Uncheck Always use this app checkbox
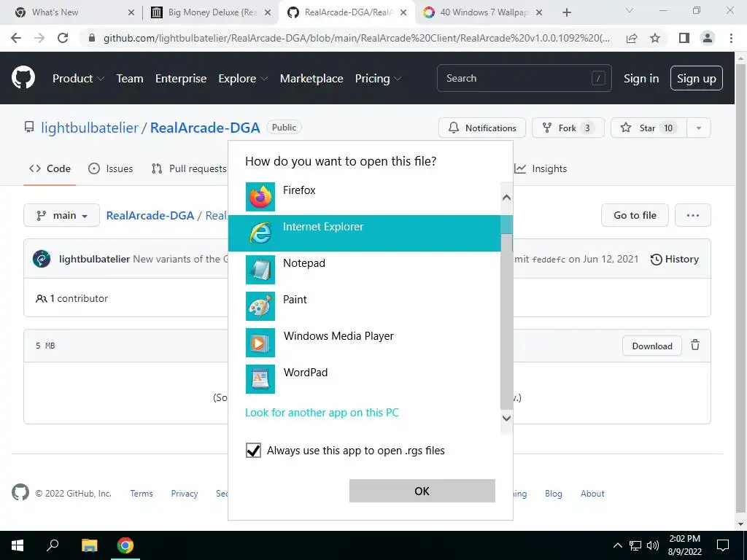The height and width of the screenshot is (560, 747). (x=253, y=451)
